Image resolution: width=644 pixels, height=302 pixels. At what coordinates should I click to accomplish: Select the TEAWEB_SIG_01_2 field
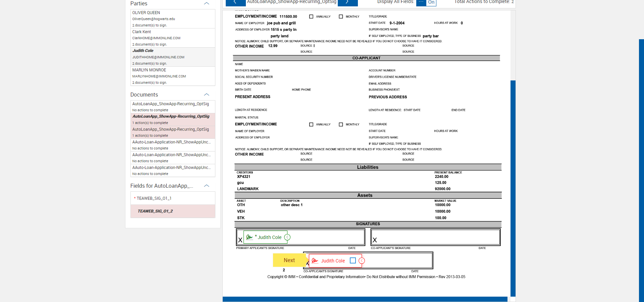coord(173,211)
